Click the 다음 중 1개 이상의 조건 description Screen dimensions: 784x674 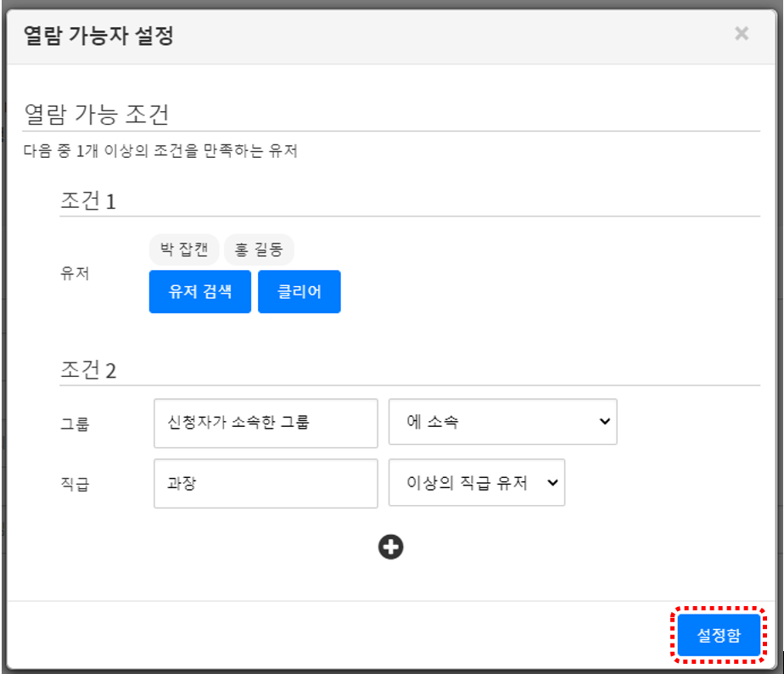[x=160, y=152]
